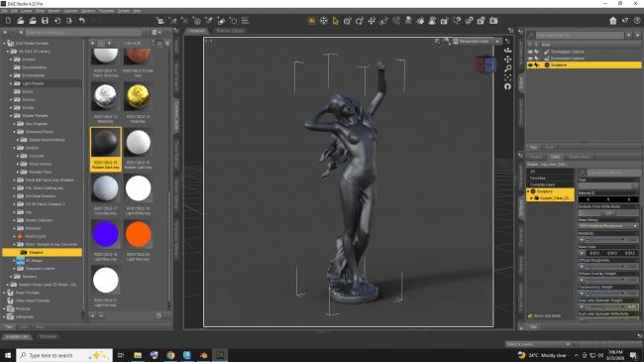644x362 pixels.
Task: Toggle Environment Options eye visibility
Action: point(530,59)
